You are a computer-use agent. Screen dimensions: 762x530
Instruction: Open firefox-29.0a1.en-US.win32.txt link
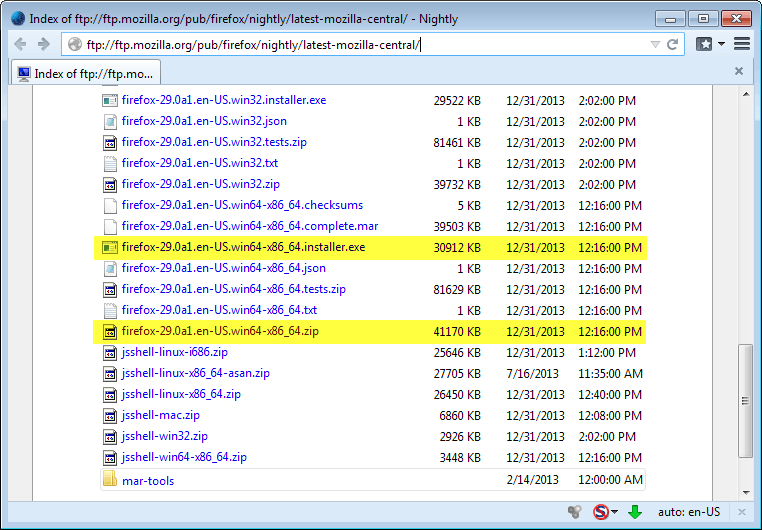click(x=200, y=163)
